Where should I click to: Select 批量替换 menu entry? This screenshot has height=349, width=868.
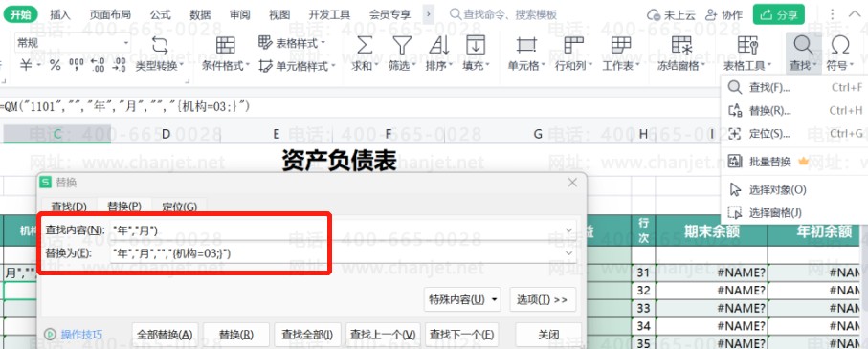pos(795,162)
